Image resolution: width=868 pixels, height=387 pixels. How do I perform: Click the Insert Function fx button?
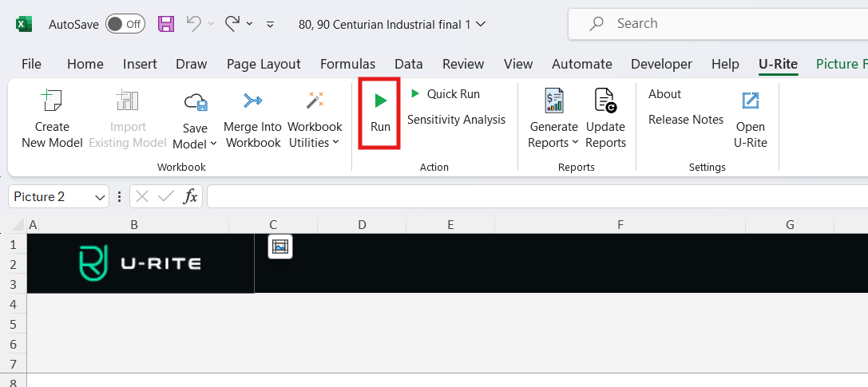pos(190,196)
